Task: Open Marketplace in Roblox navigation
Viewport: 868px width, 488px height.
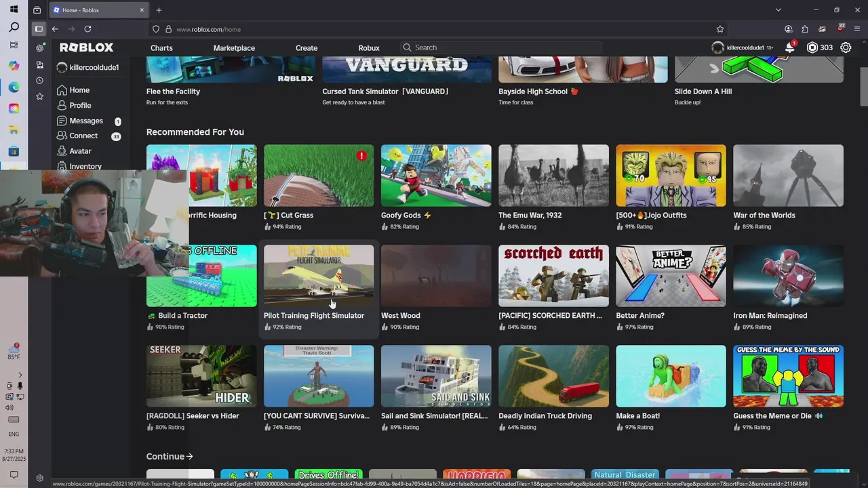Action: (x=234, y=48)
